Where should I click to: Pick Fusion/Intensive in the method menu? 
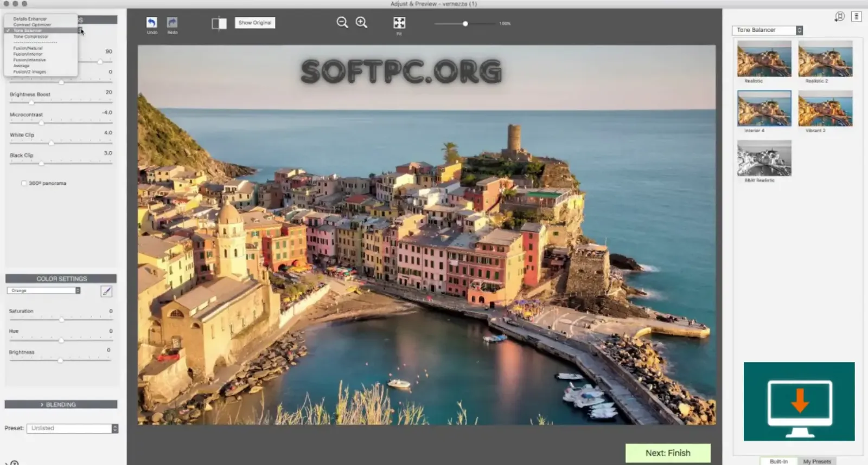(x=29, y=60)
